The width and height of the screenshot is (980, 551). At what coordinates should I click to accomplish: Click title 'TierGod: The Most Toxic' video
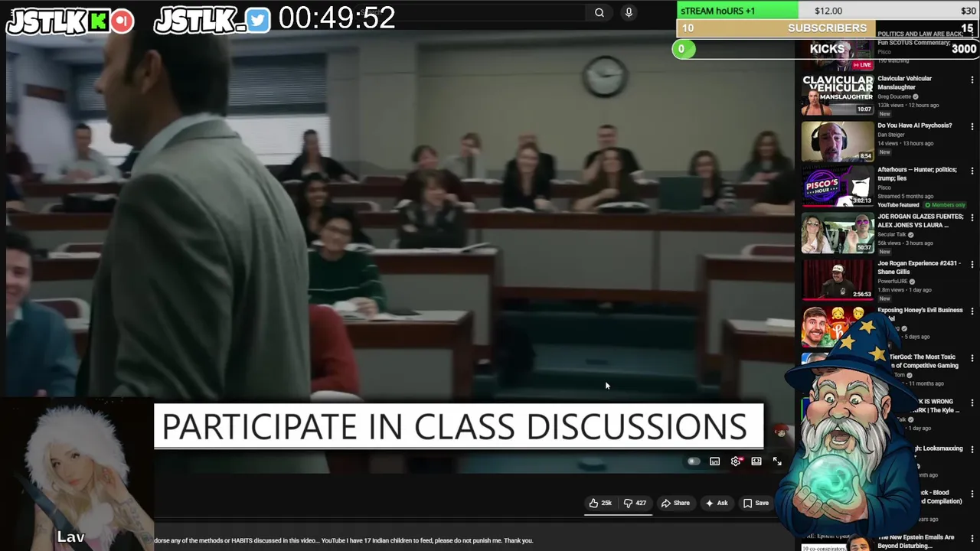[924, 361]
